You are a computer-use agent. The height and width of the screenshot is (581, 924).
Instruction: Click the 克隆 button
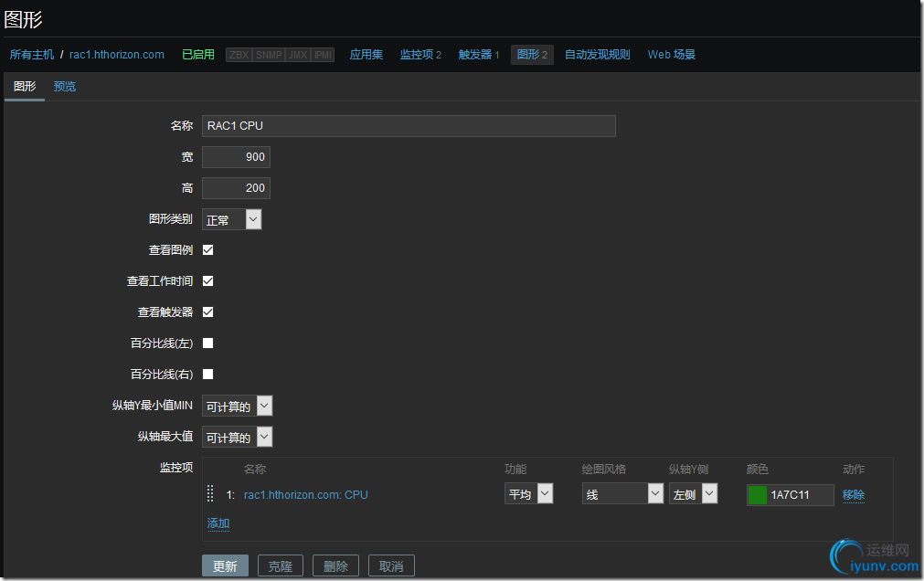coord(281,565)
